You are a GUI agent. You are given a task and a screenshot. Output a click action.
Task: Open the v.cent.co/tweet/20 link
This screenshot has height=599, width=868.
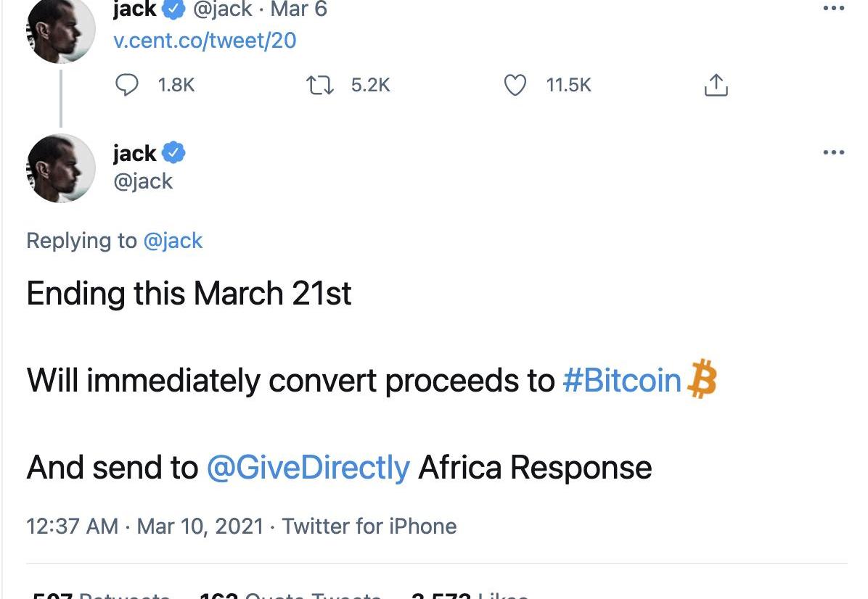pos(205,40)
